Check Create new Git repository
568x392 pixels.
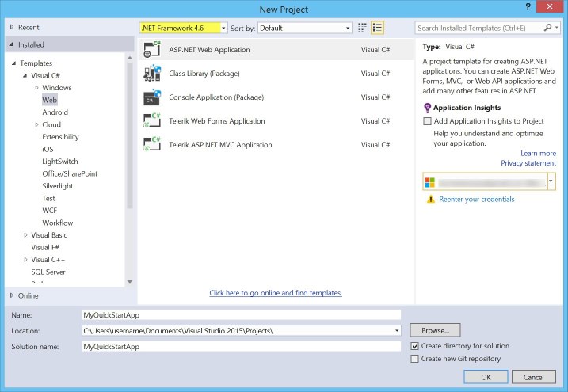point(415,359)
